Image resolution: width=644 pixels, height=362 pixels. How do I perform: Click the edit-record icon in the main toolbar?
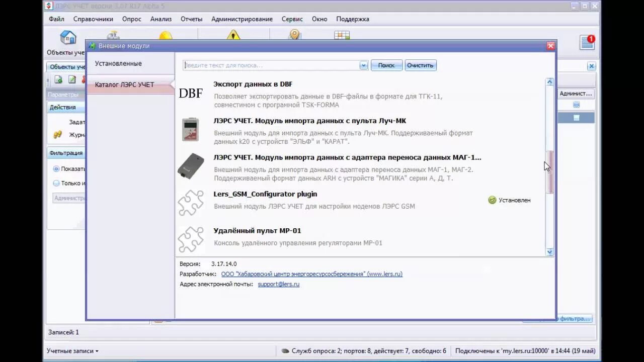(72, 79)
